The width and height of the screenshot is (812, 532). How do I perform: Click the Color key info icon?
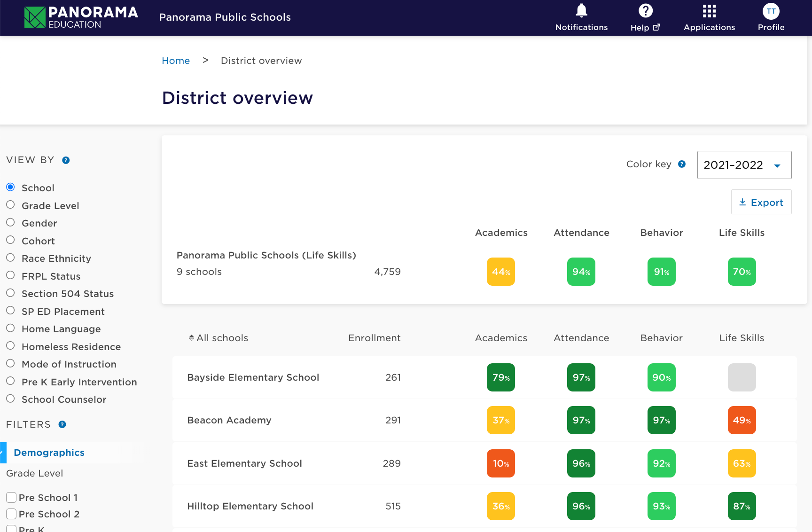click(682, 164)
